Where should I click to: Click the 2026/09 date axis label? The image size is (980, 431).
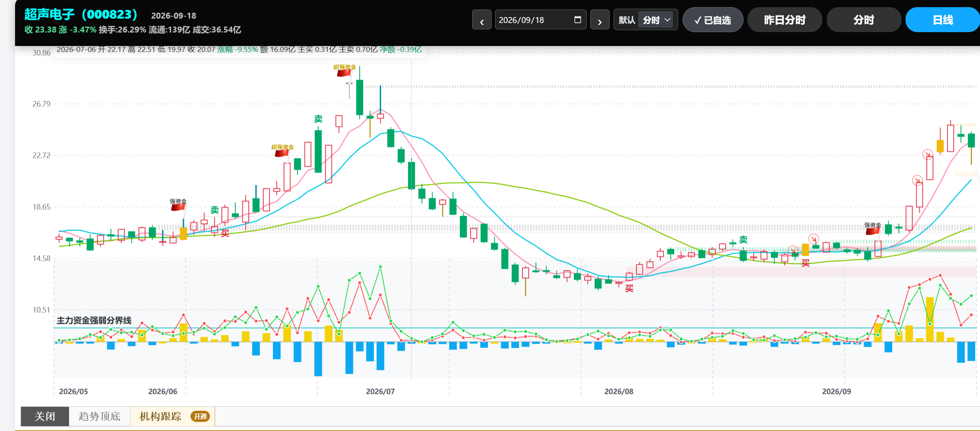(x=836, y=391)
